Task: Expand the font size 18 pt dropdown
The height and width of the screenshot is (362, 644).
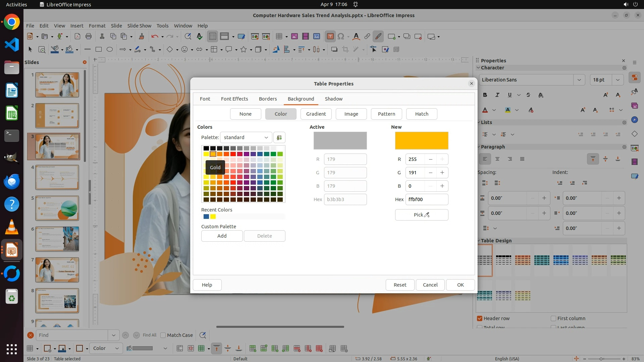Action: tap(618, 80)
